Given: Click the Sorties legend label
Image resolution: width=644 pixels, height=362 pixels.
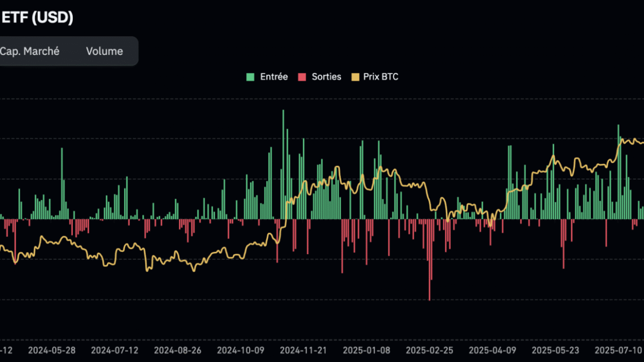Looking at the screenshot, I should (327, 76).
